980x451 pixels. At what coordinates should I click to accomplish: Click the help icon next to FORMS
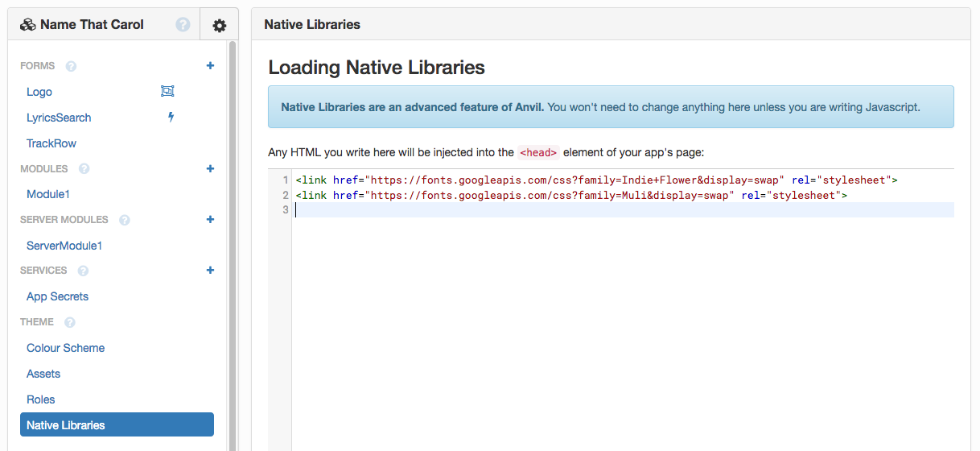(71, 66)
